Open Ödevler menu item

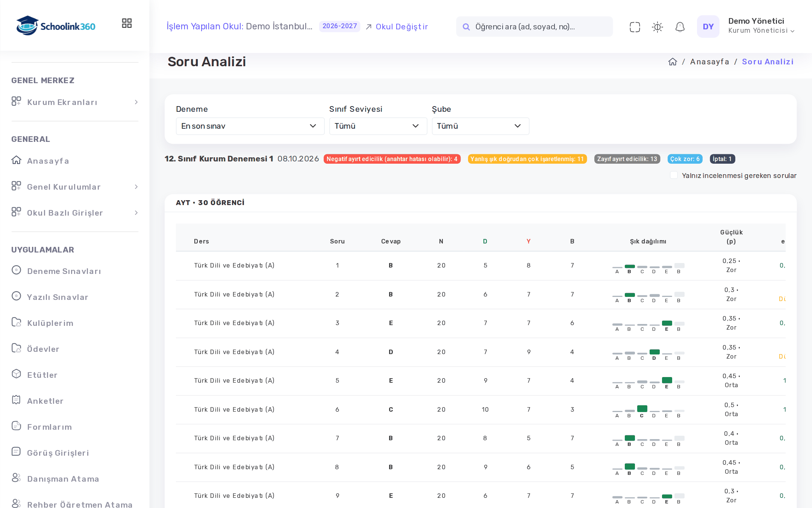click(43, 349)
